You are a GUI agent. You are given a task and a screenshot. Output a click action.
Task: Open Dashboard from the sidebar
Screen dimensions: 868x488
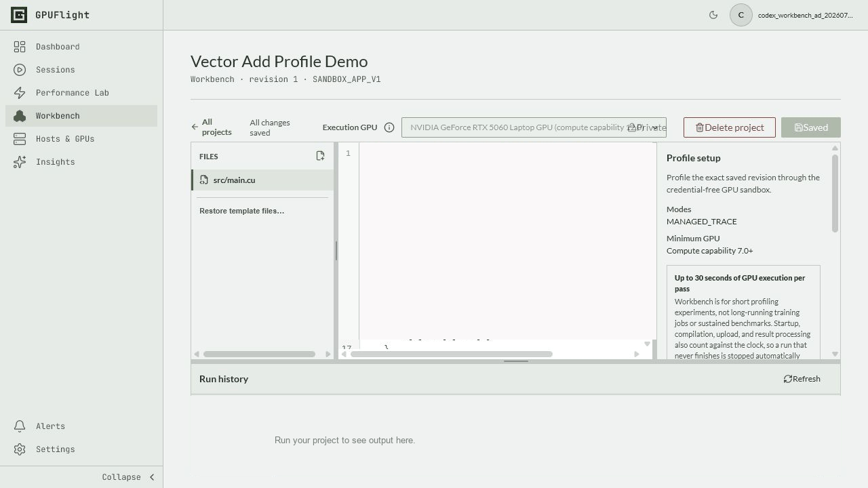point(81,47)
